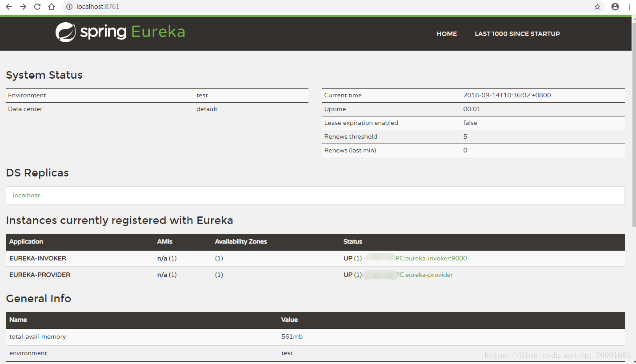Open LAST 1000 SINCE STARTUP page
This screenshot has width=636, height=364.
517,34
